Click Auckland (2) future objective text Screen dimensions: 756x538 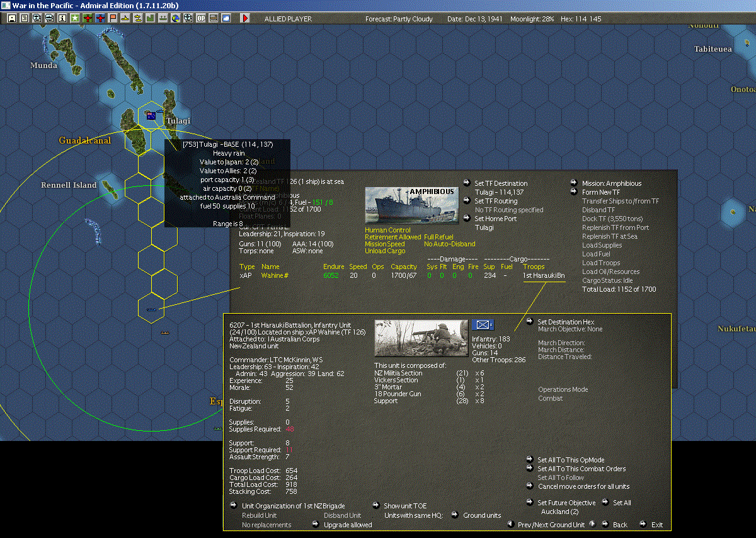(x=561, y=512)
